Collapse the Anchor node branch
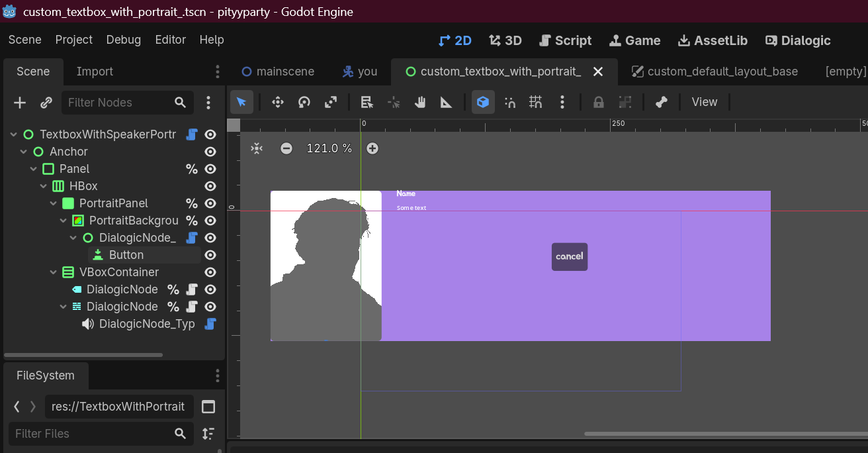 click(x=24, y=152)
